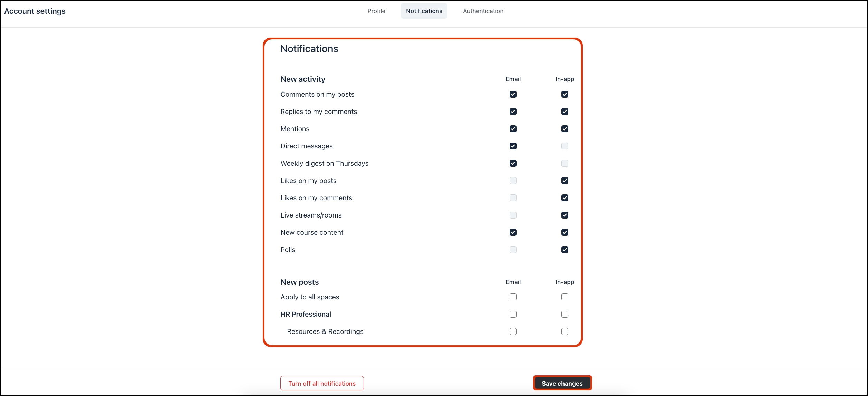This screenshot has width=868, height=396.
Task: Enable email for Live streams/rooms
Action: pyautogui.click(x=513, y=215)
